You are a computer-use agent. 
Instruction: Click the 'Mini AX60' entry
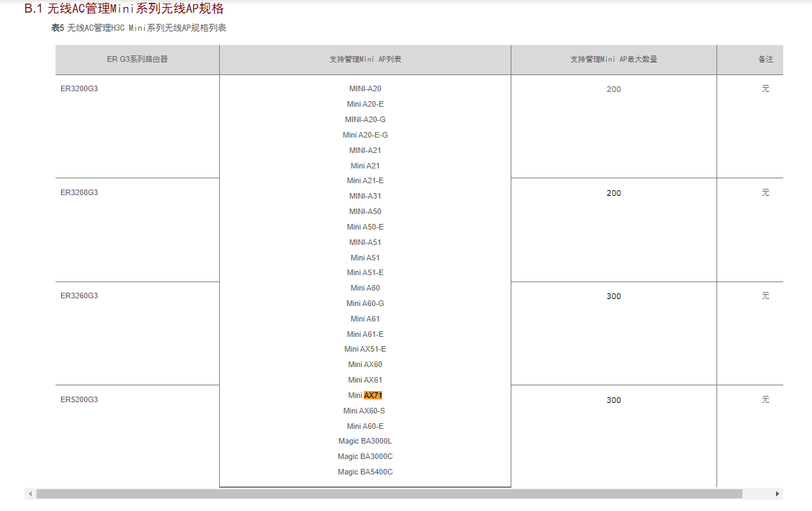[365, 365]
